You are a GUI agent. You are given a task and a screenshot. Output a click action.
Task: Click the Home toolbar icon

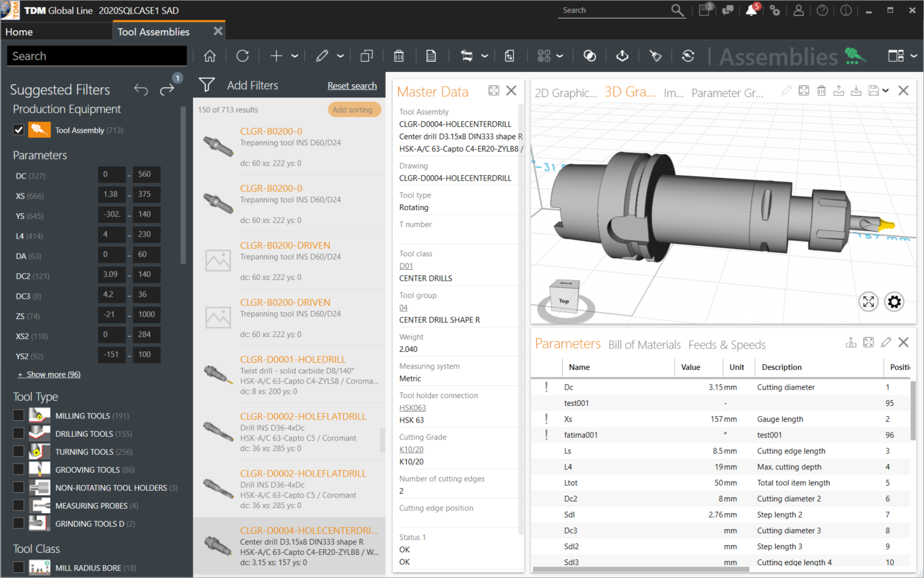click(x=210, y=57)
